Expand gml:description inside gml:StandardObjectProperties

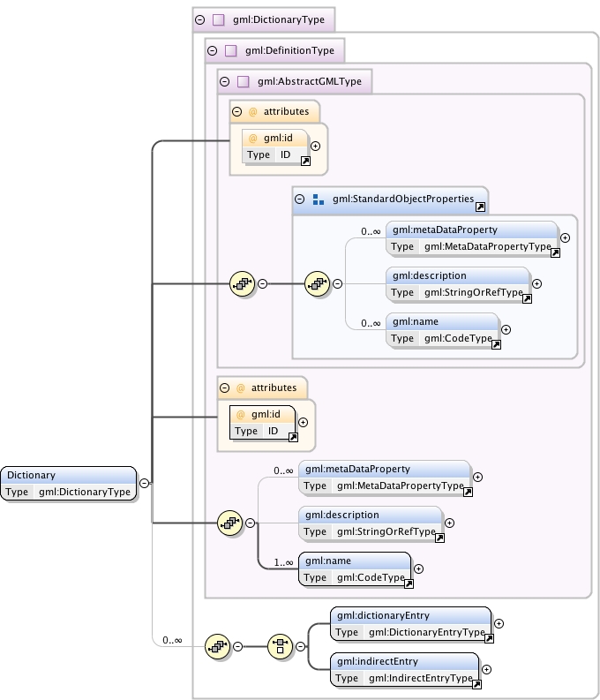click(x=537, y=284)
